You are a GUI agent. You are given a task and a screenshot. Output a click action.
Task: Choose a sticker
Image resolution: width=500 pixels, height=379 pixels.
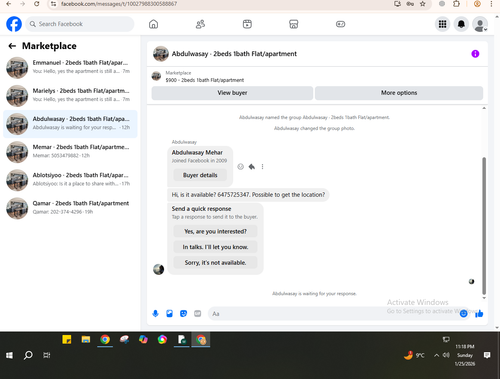pos(183,313)
